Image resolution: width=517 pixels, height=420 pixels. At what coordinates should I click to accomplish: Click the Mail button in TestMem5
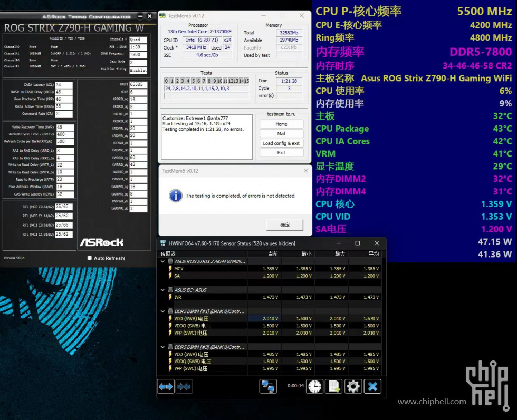tap(281, 134)
